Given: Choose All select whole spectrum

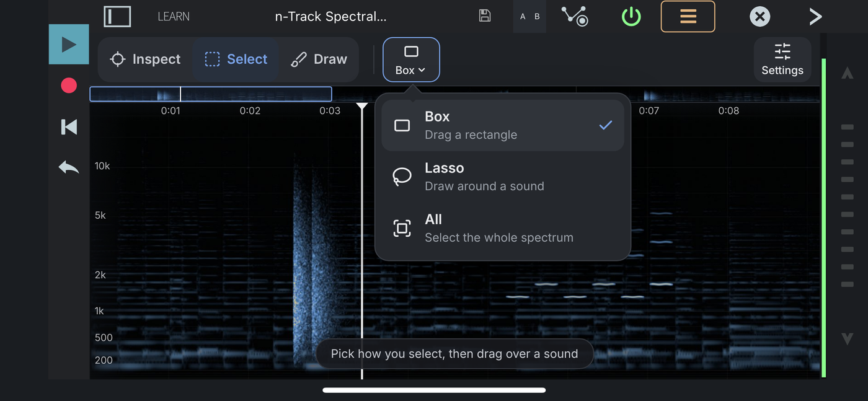Looking at the screenshot, I should click(x=503, y=228).
